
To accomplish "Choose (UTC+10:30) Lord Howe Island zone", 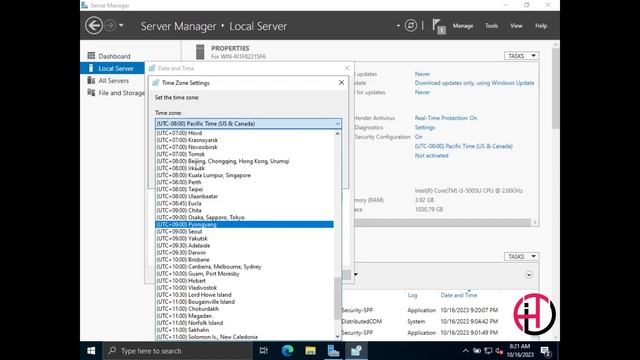I will pyautogui.click(x=245, y=295).
